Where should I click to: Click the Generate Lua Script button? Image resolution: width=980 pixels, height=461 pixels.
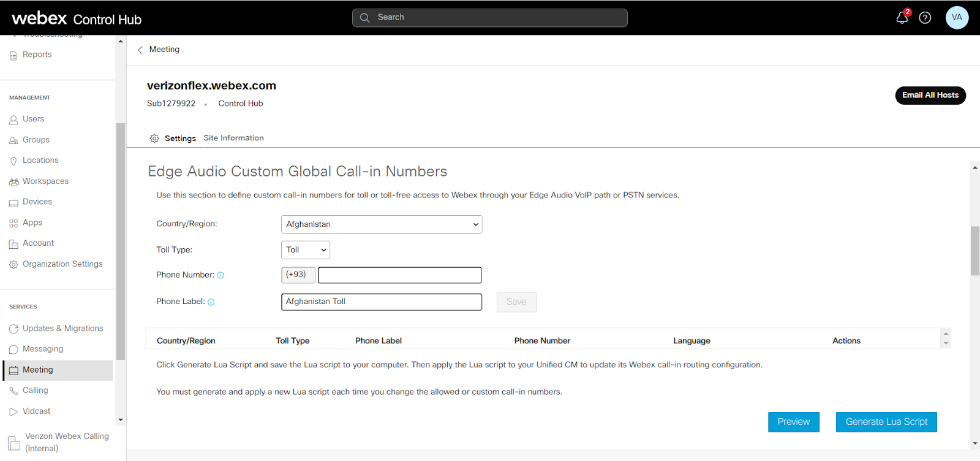point(886,422)
